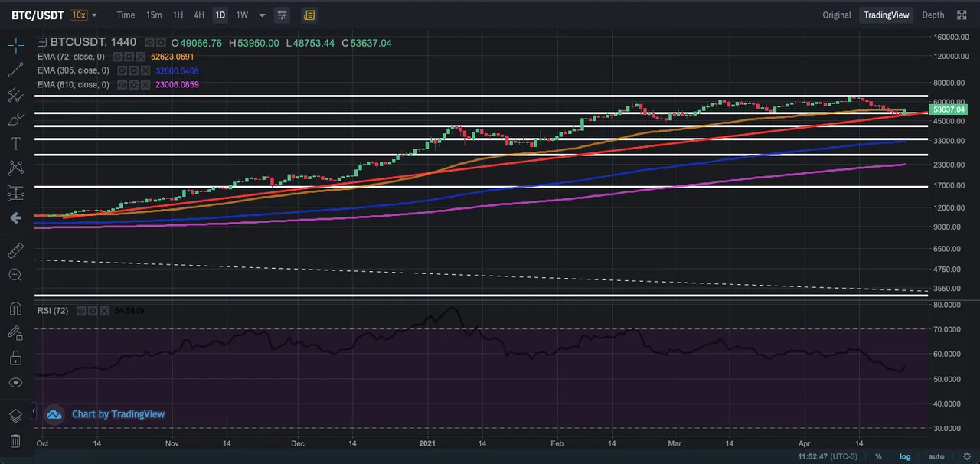Open chart settings sliders icon
This screenshot has height=464, width=980.
[x=282, y=15]
